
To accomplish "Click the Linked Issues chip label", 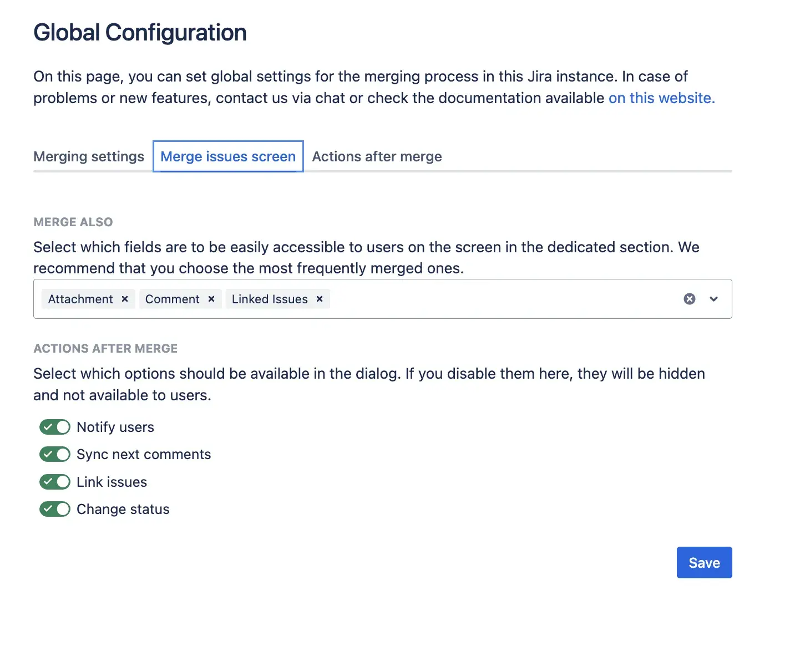I will (x=270, y=299).
